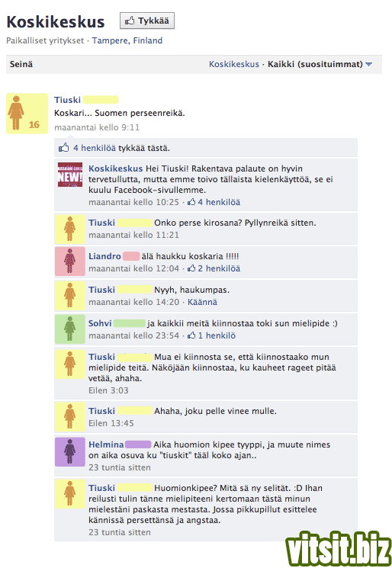This screenshot has height=568, width=392.
Task: Click Helmina's purple avatar icon
Action: click(x=70, y=451)
